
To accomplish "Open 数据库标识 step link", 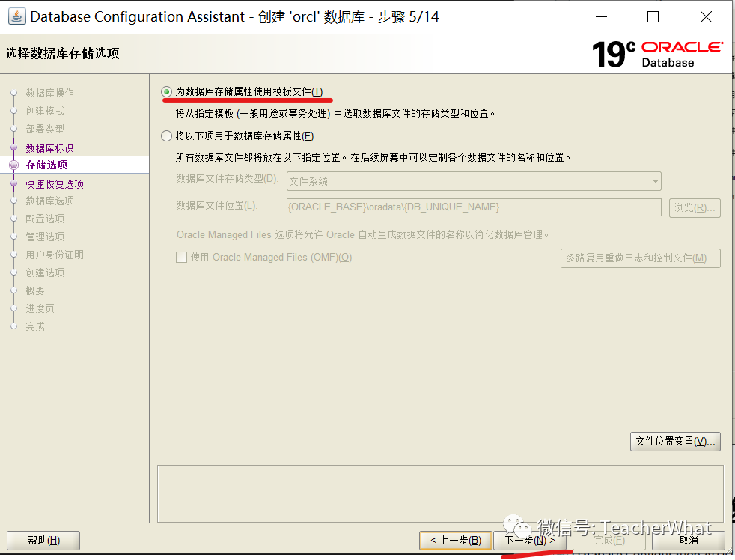I will [x=49, y=148].
